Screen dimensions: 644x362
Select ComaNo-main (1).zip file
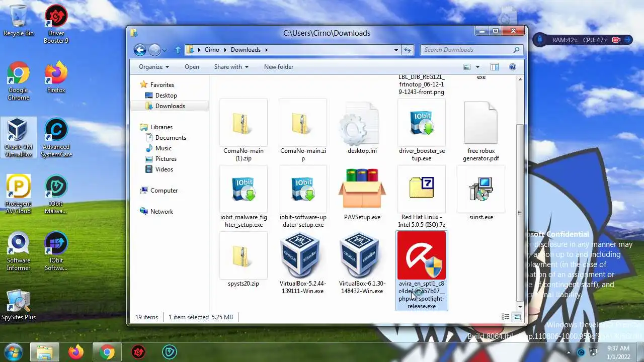(x=244, y=131)
